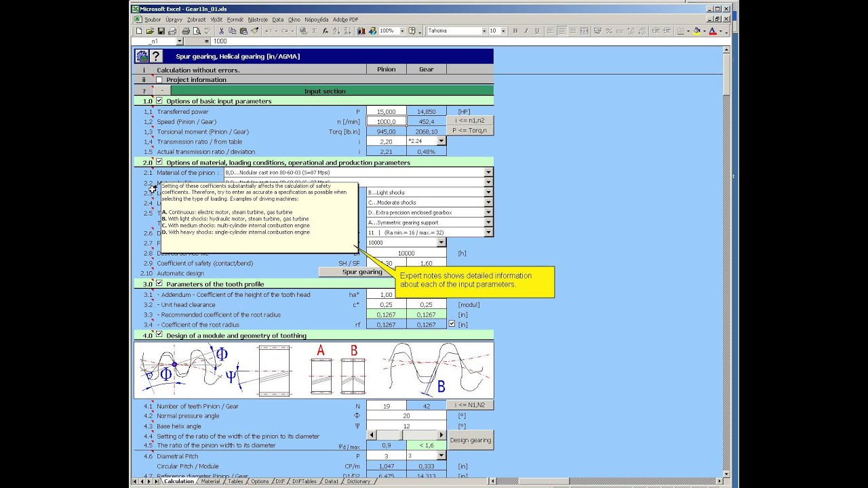Open Print Preview from the toolbar
This screenshot has height=488, width=868.
click(197, 30)
